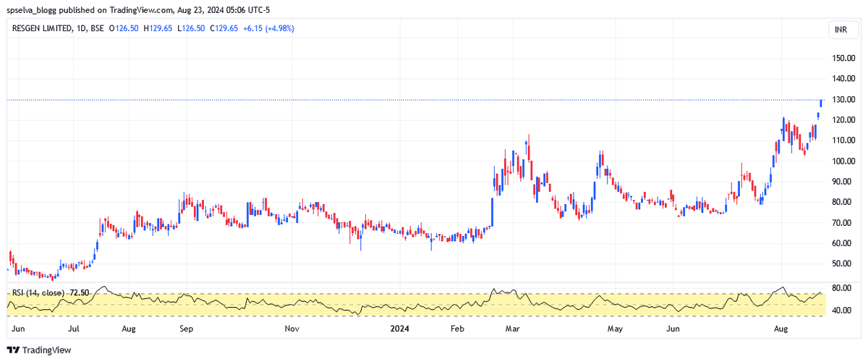Click the 120.00 price axis label
Viewport: 868px width, 362px height.
pyautogui.click(x=843, y=119)
